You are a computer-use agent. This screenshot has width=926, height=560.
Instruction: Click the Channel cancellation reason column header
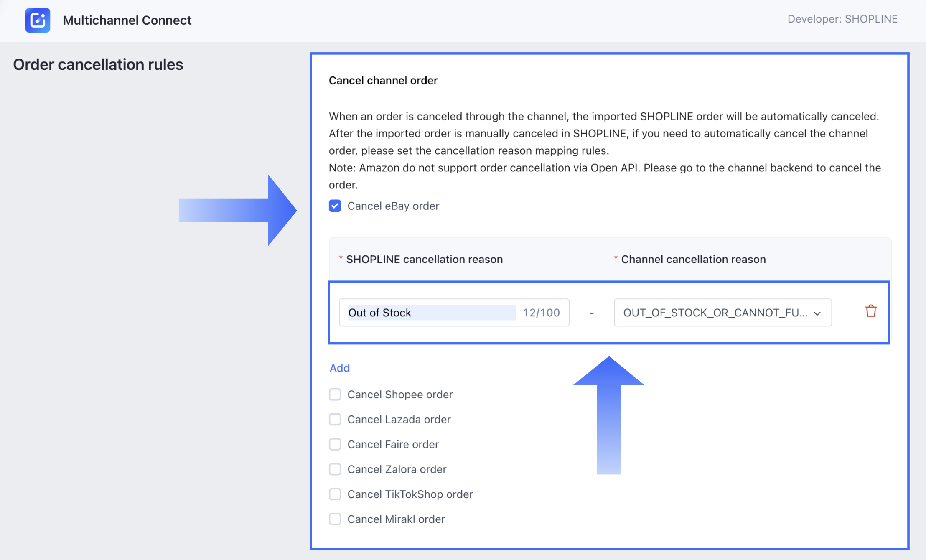pos(693,259)
